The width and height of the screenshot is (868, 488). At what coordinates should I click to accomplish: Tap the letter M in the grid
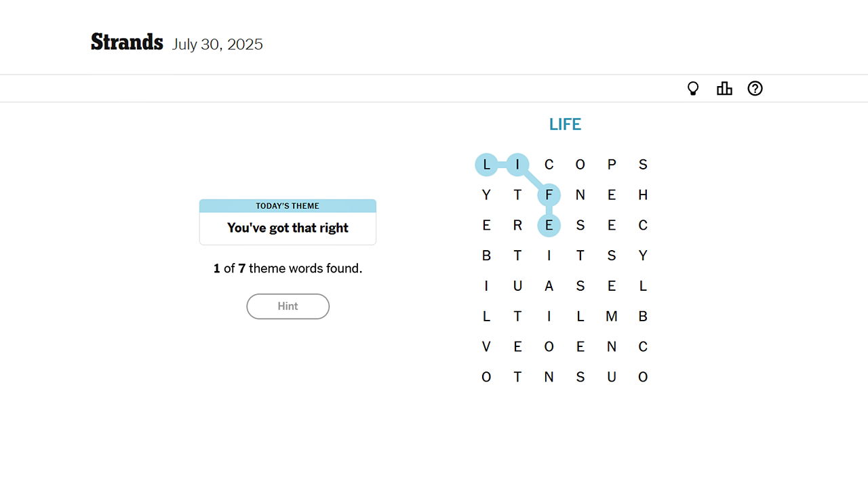[612, 317]
